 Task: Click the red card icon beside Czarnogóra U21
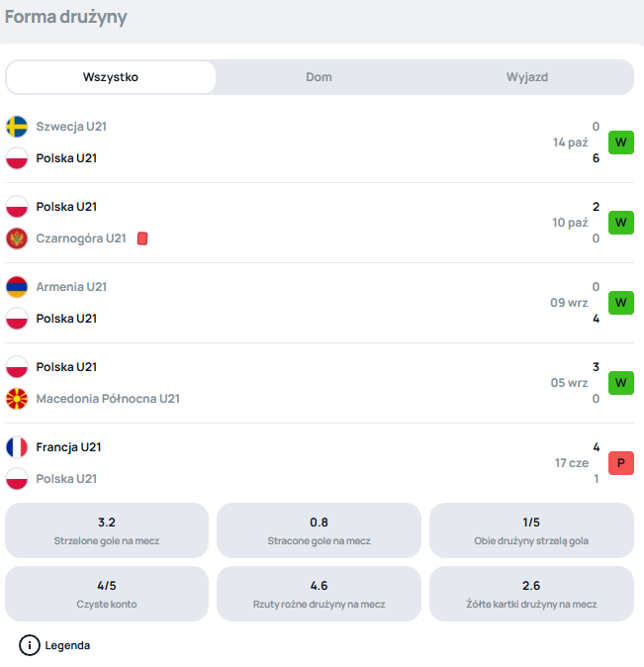[142, 238]
